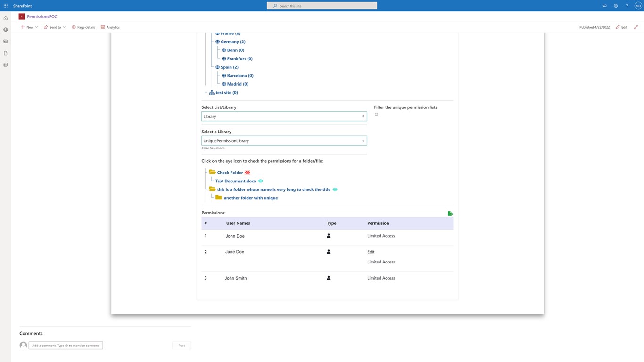Click the Type column header
The height and width of the screenshot is (362, 644).
(331, 223)
